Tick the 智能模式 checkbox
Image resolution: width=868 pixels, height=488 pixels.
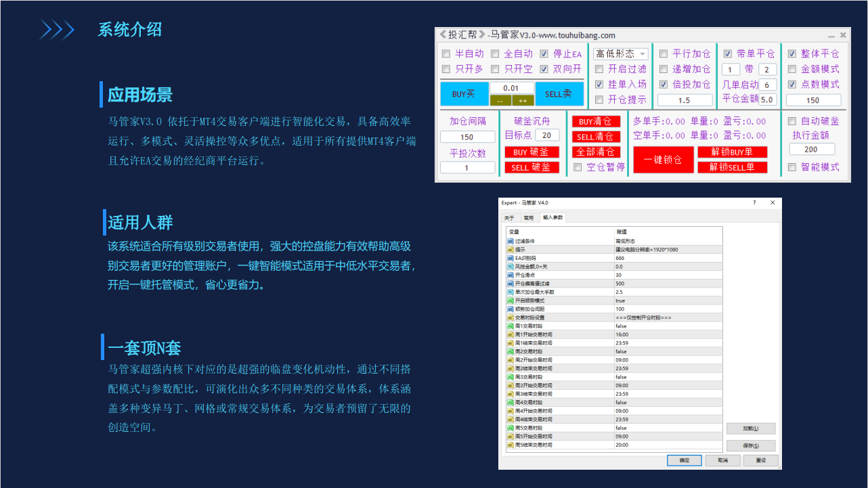792,167
